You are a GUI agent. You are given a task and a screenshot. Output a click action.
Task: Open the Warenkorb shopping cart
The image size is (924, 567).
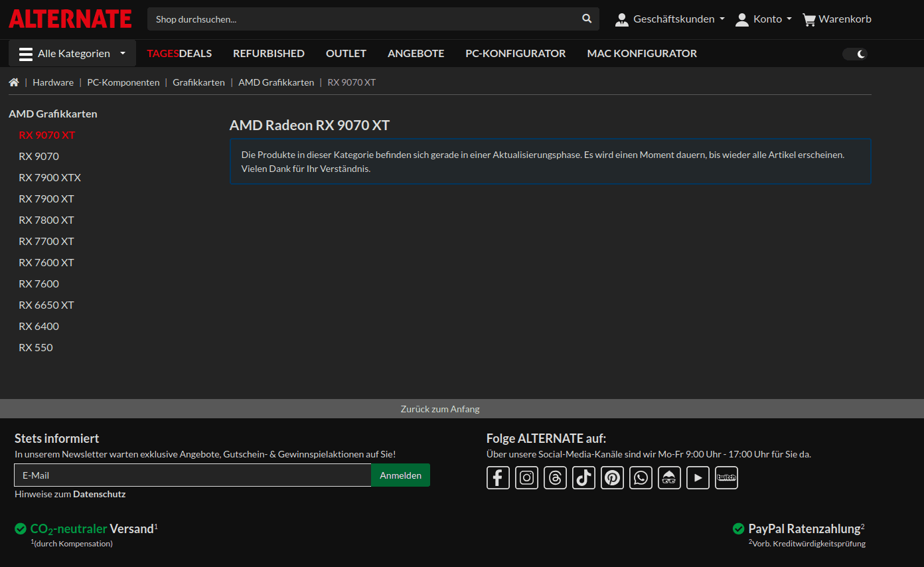tap(836, 19)
